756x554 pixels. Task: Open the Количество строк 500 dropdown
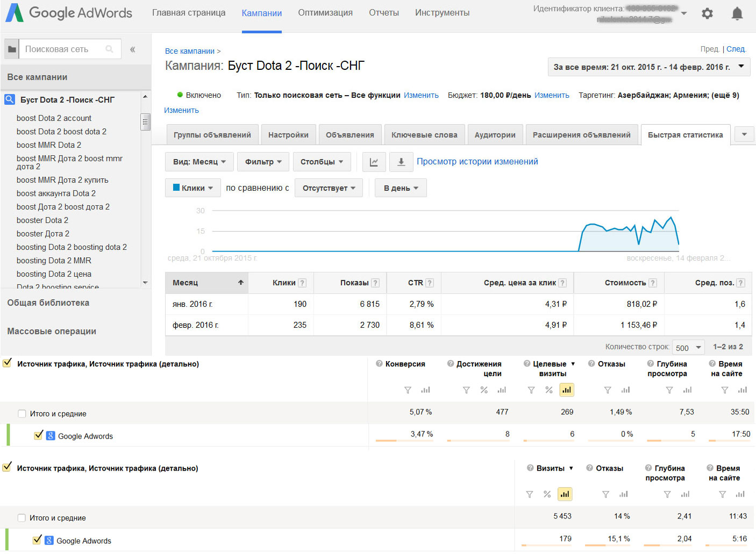coord(689,348)
